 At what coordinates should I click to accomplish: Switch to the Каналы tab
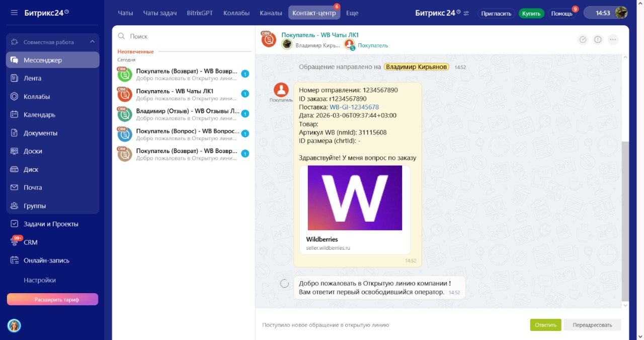coord(271,13)
